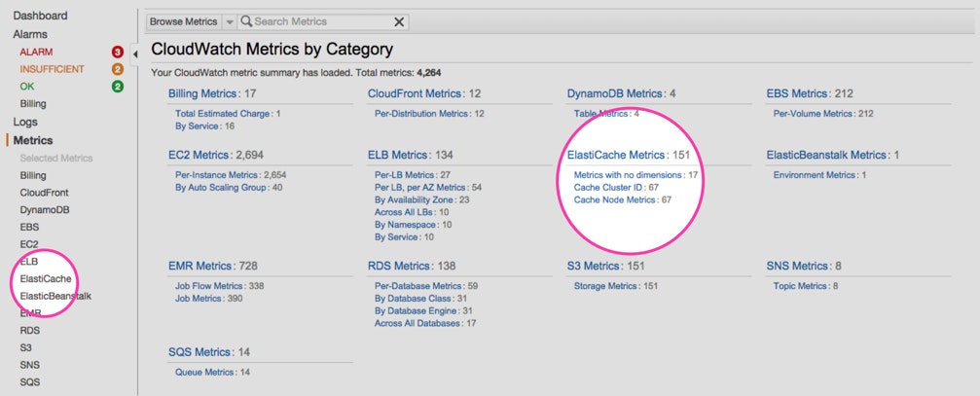Open the Browse Metrics dropdown arrow
980x396 pixels.
coord(229,21)
